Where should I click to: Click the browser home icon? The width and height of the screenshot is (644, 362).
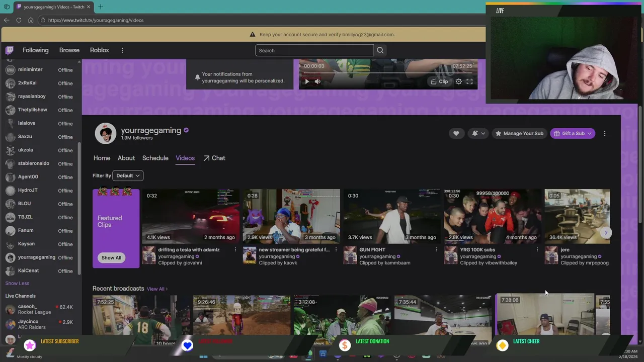point(31,20)
